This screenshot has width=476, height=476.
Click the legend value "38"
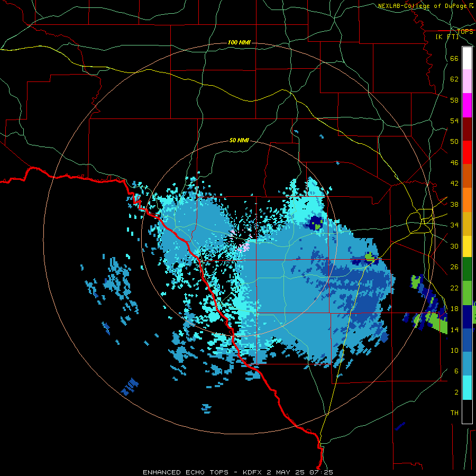coord(454,204)
